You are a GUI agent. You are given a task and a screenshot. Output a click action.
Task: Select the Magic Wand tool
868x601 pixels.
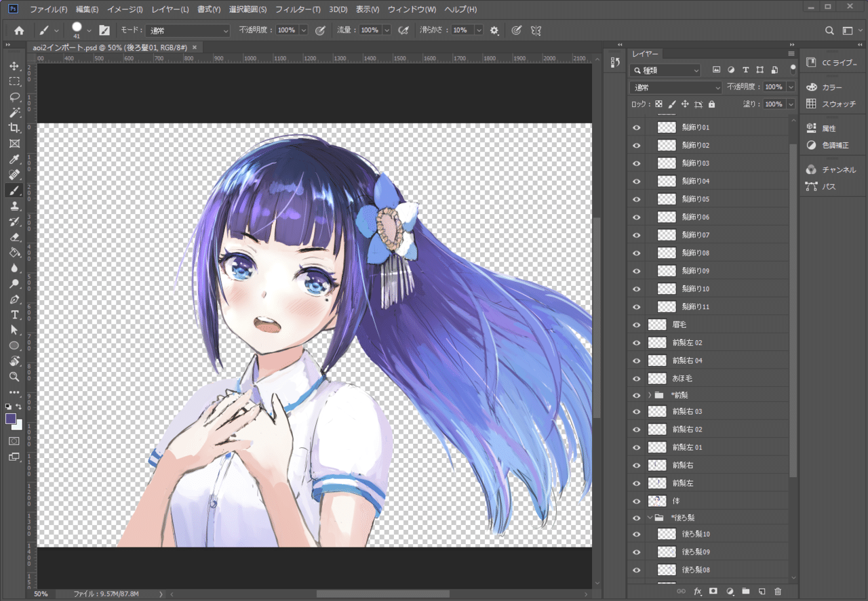click(14, 112)
